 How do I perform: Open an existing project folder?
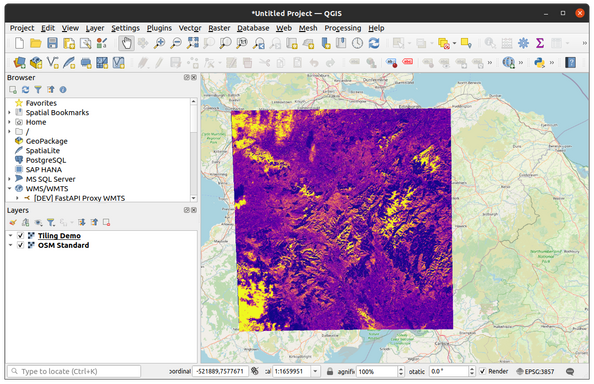point(36,43)
